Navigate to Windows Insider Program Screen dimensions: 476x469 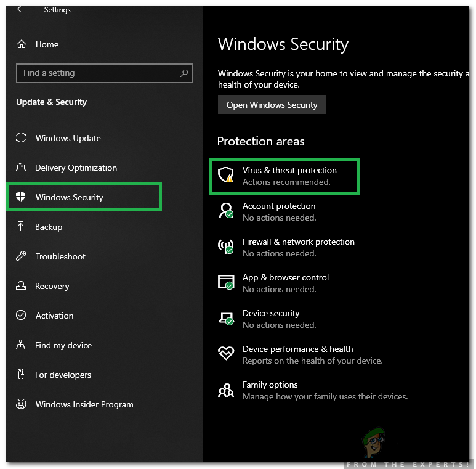pos(84,404)
